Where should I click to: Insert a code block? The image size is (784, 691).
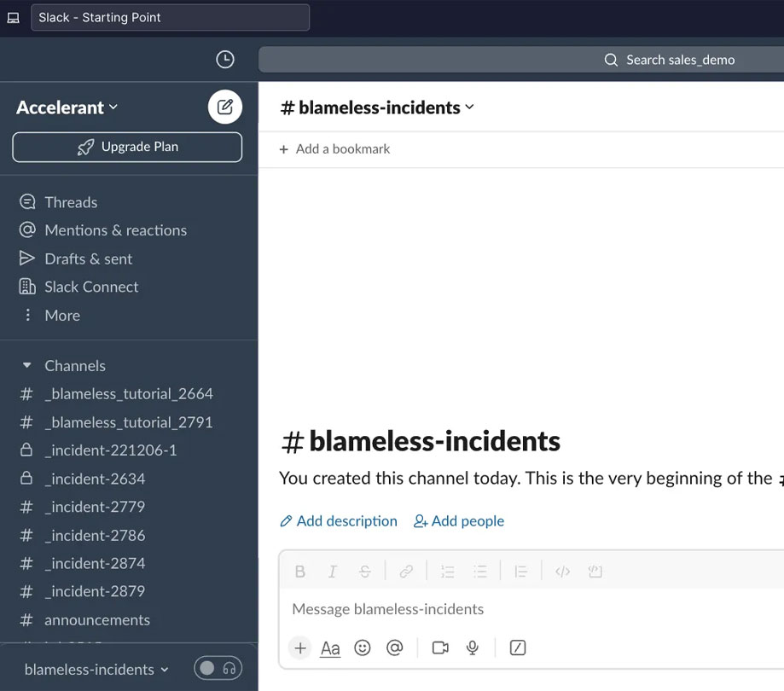point(595,572)
